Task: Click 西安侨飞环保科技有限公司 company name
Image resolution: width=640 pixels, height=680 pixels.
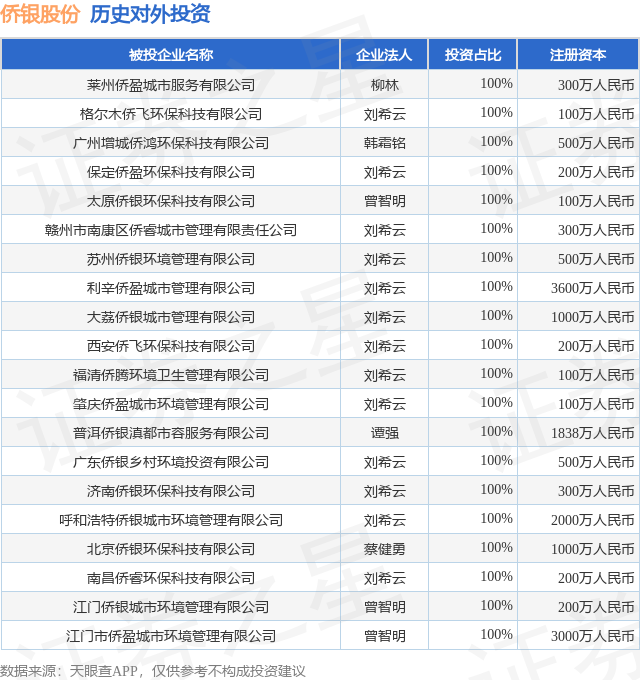Action: pos(171,346)
